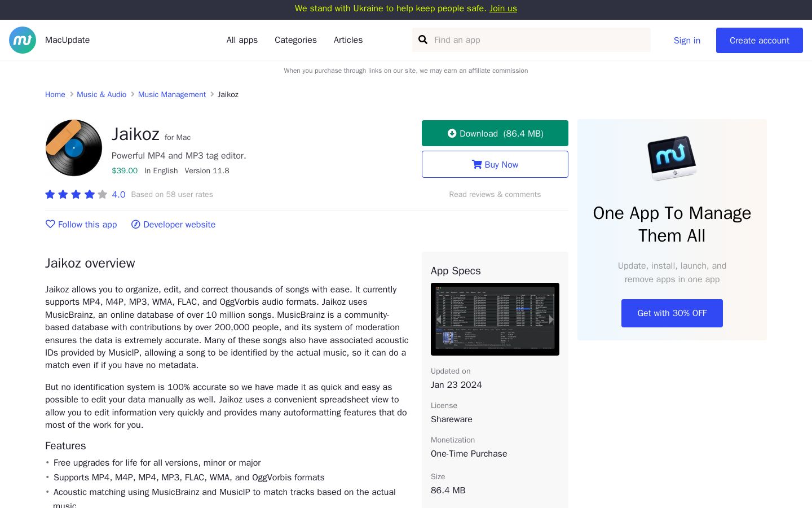The height and width of the screenshot is (508, 812).
Task: Open the Music & Audio breadcrumb
Action: tap(101, 94)
